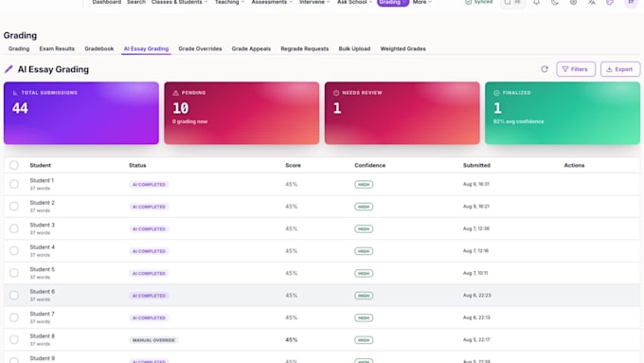Select the checkbox for Student 2
Image resolution: width=644 pixels, height=363 pixels.
[14, 207]
